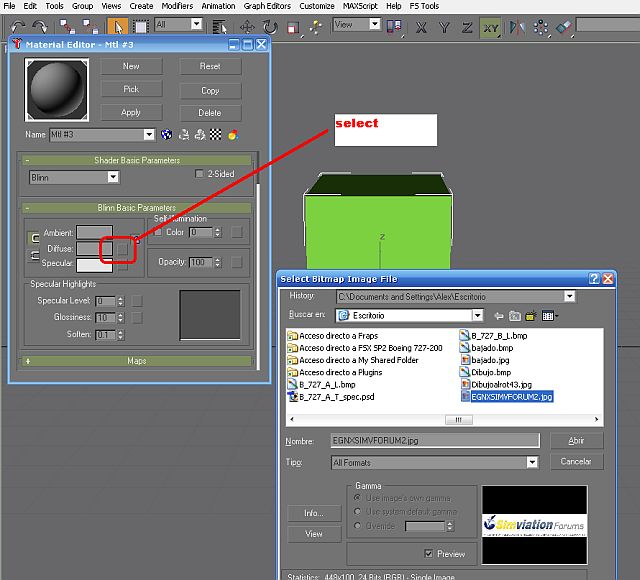This screenshot has height=580, width=640.
Task: Enable the 2-Sided checkbox
Action: 199,174
